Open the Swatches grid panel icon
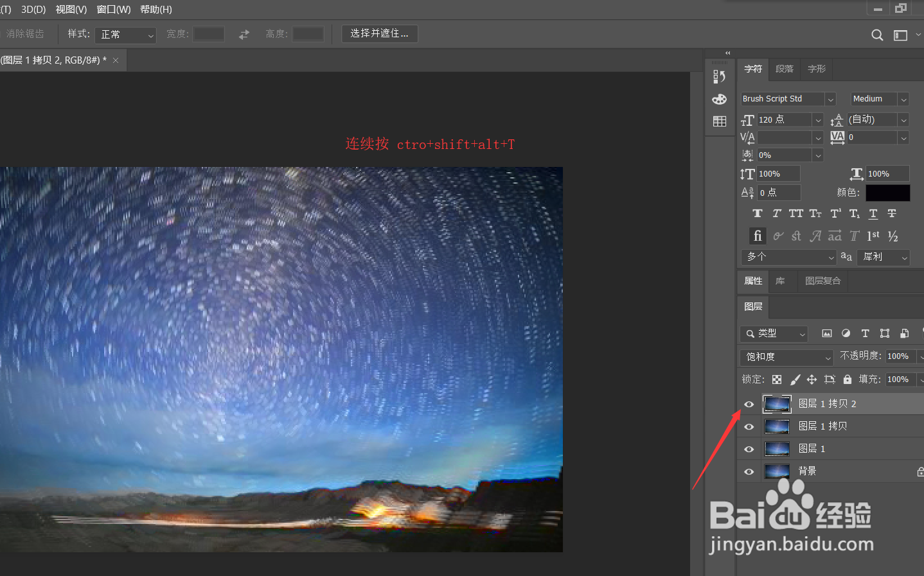The height and width of the screenshot is (576, 924). point(719,121)
